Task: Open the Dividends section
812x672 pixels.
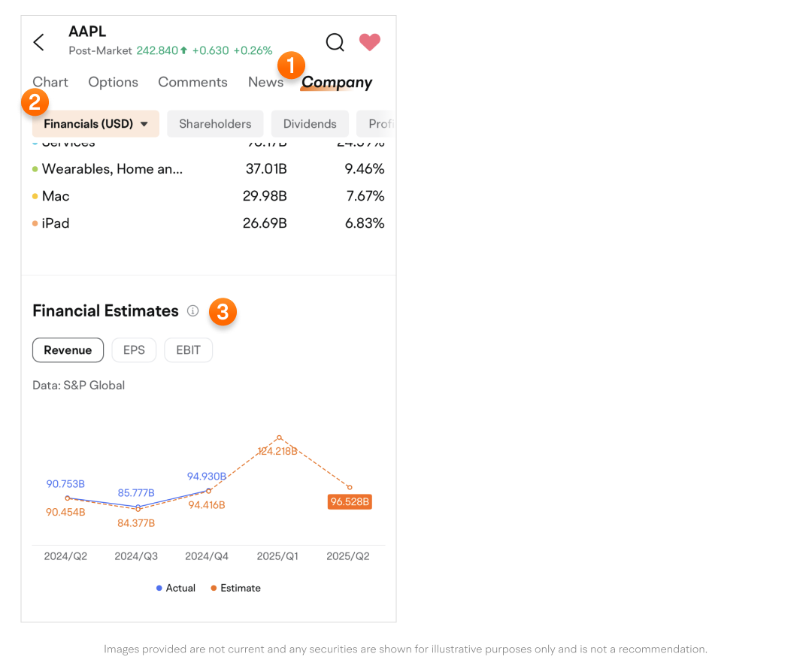Action: tap(310, 124)
